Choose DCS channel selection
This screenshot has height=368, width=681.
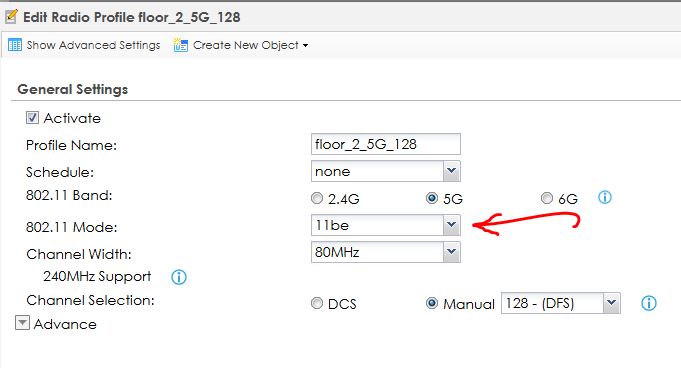[317, 303]
